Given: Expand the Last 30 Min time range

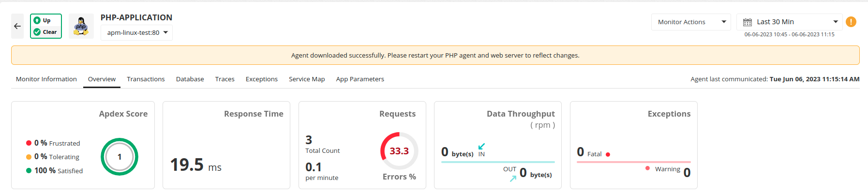Looking at the screenshot, I should point(790,22).
